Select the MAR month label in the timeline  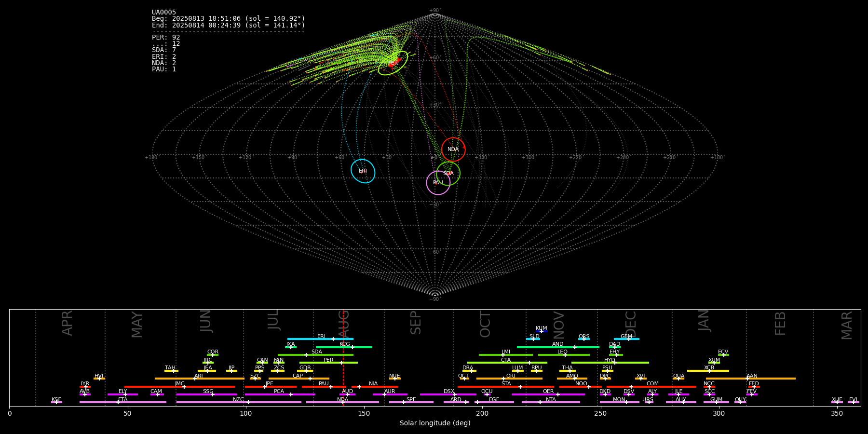click(x=847, y=325)
